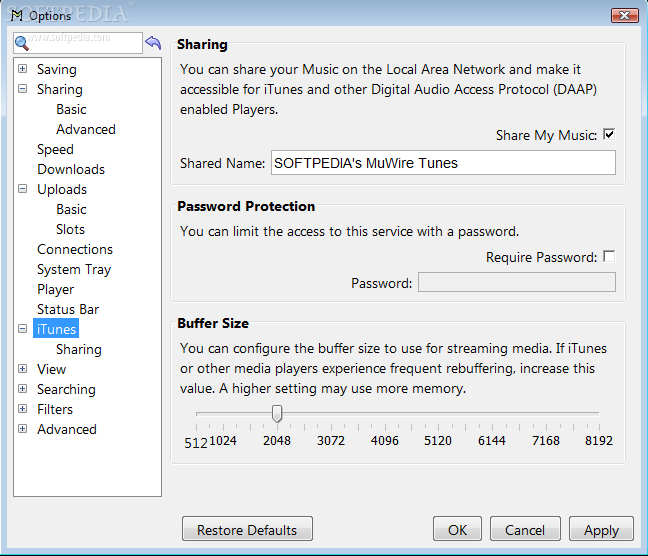Click the Apply button
Viewport: 648px width, 556px height.
(601, 529)
